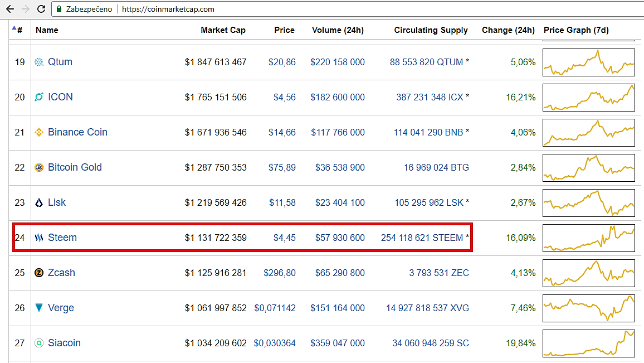Click supply 14 927 818 537 XVG
Screen dimensions: 644x363
click(427, 308)
